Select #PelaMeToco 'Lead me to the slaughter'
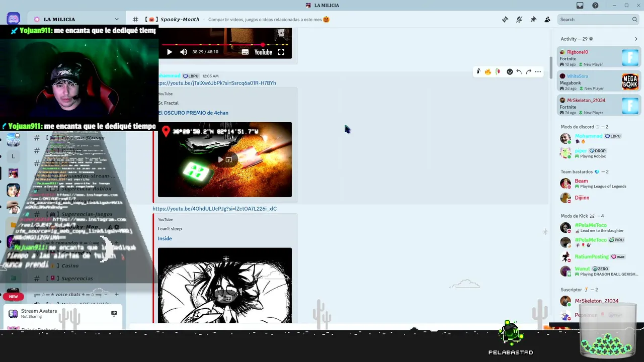The image size is (644, 362). tap(599, 228)
